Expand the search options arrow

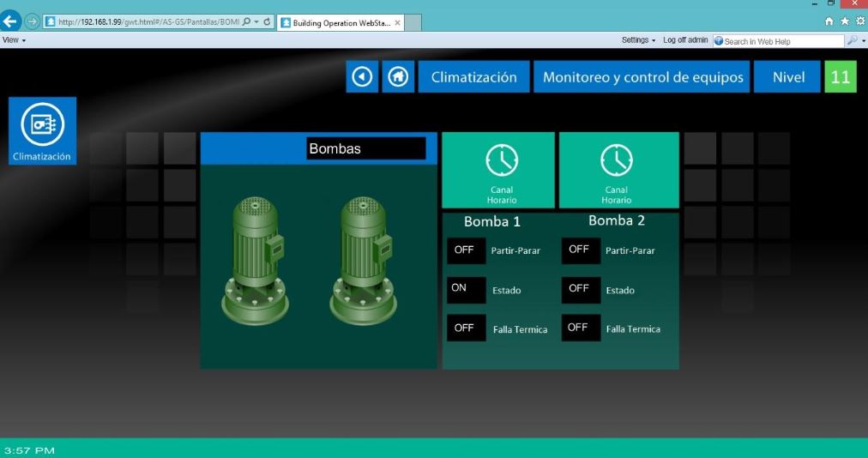point(855,40)
